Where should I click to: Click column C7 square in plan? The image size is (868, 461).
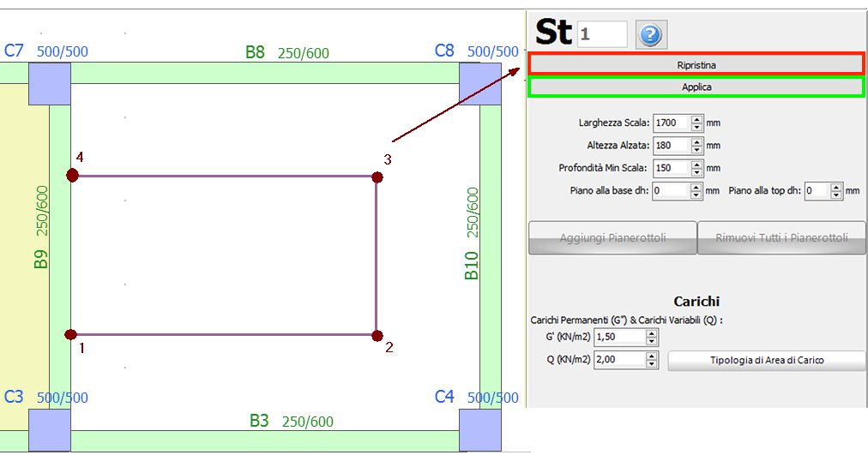pos(50,83)
